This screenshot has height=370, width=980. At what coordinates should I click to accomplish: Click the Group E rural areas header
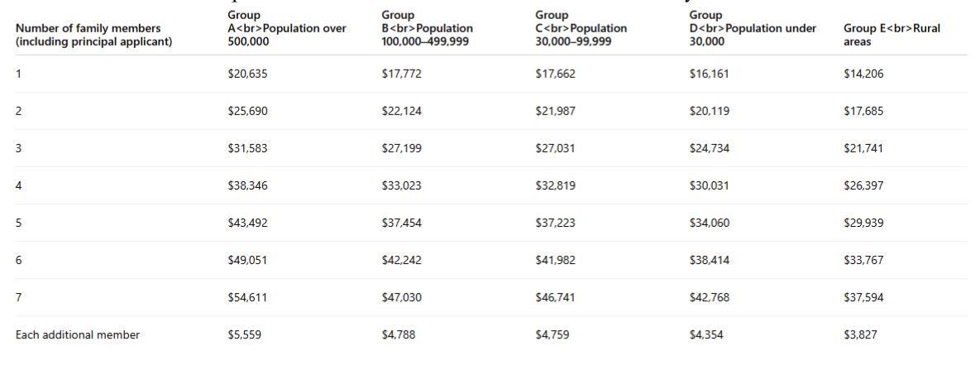pyautogui.click(x=892, y=34)
